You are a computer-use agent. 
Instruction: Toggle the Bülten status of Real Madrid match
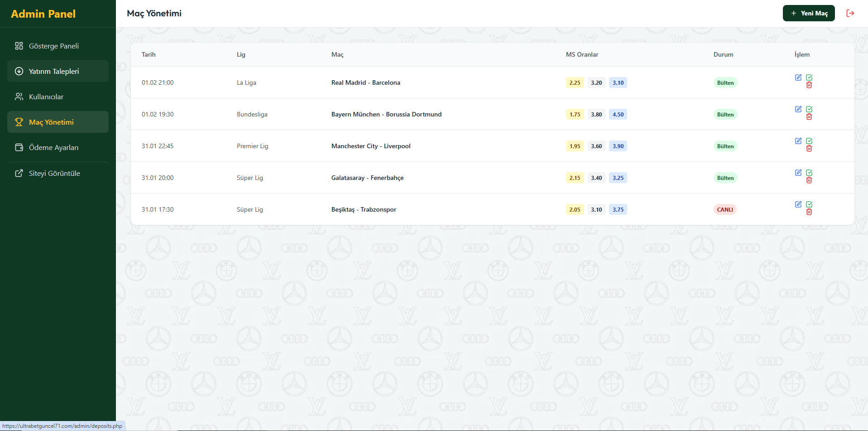coord(725,82)
